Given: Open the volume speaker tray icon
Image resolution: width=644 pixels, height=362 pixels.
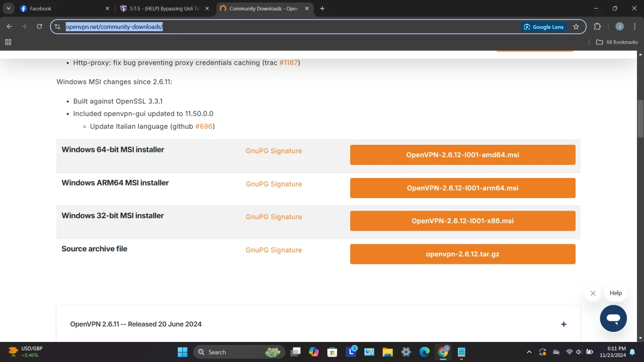Looking at the screenshot, I should coord(579,352).
